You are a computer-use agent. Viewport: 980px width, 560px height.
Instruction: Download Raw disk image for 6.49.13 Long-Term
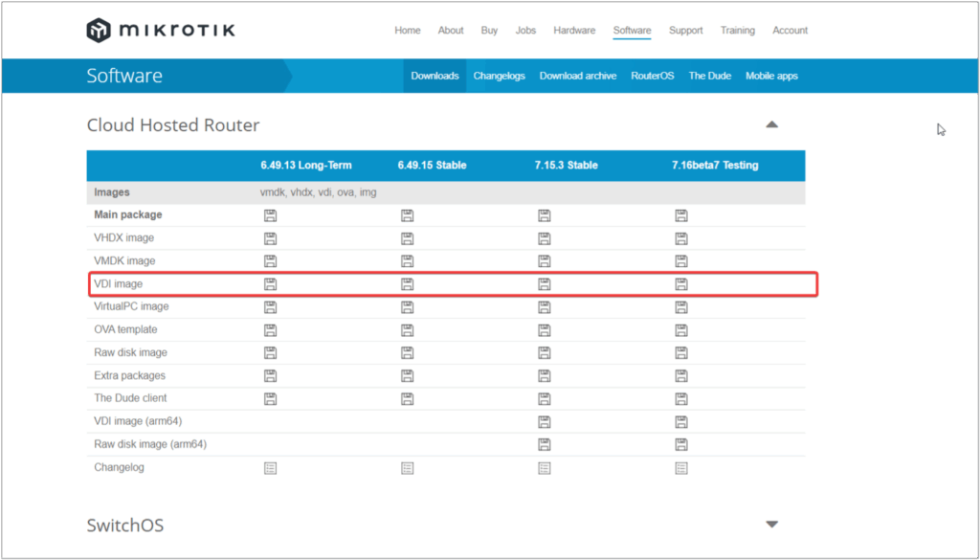click(270, 353)
